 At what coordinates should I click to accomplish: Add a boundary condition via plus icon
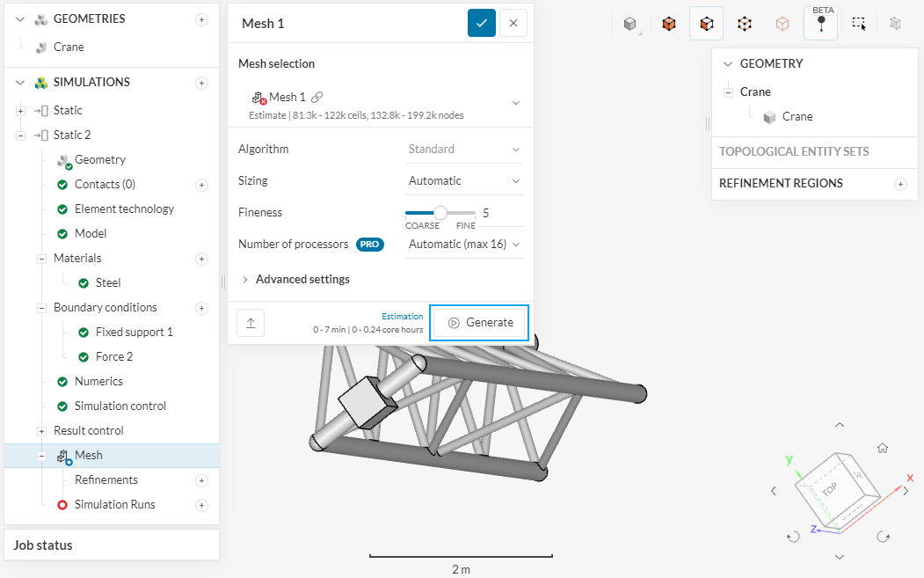[201, 308]
